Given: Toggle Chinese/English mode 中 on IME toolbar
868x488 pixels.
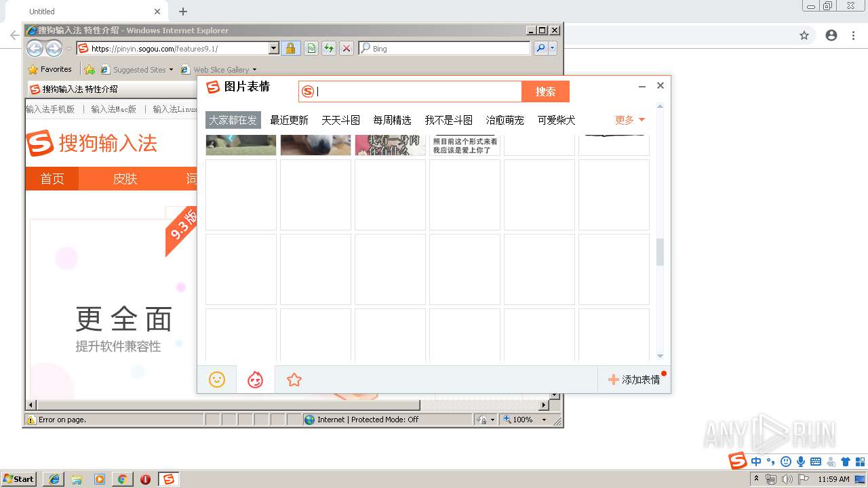Looking at the screenshot, I should tap(756, 462).
